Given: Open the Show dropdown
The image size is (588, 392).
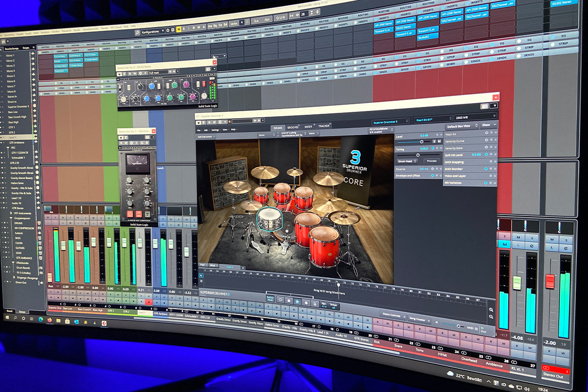Looking at the screenshot, I should click(489, 124).
